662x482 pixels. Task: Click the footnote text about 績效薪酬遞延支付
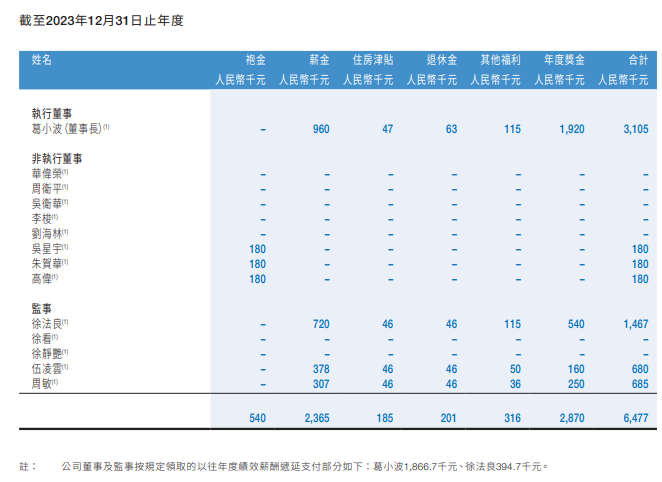(x=305, y=466)
